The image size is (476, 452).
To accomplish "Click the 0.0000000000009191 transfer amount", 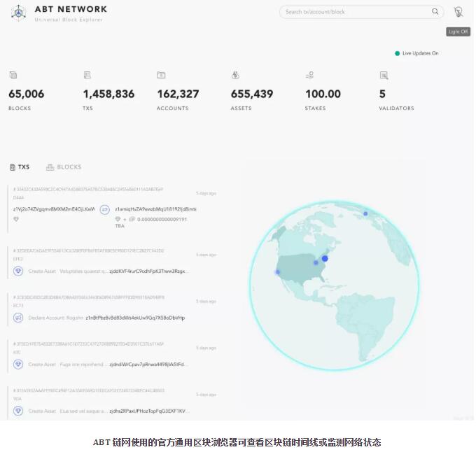I will click(162, 219).
